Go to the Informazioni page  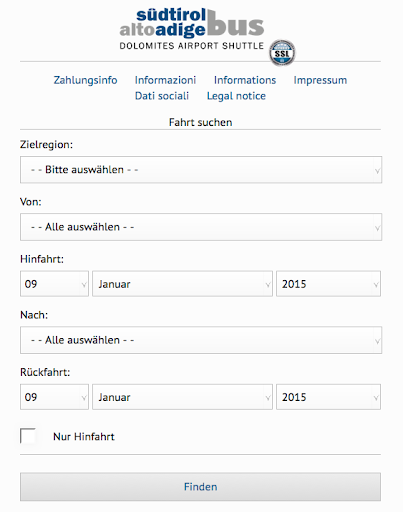(x=165, y=80)
